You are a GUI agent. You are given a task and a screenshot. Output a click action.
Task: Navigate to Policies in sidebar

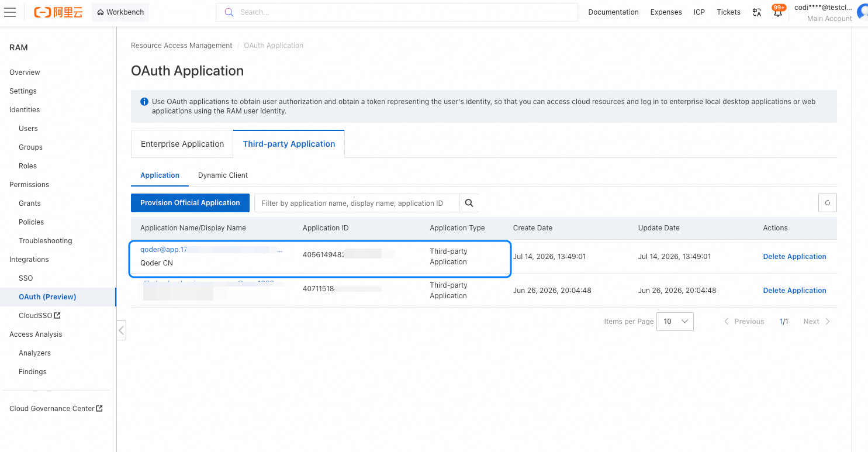(x=31, y=222)
